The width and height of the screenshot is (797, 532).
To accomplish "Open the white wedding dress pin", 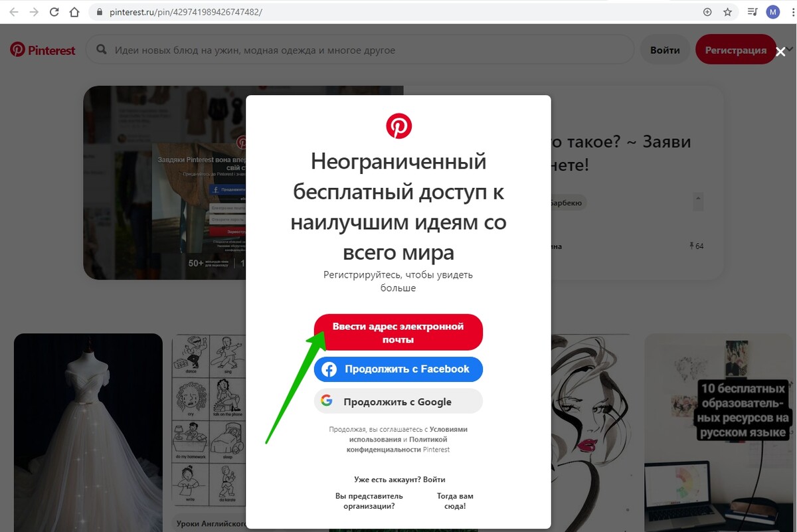I will coord(88,432).
